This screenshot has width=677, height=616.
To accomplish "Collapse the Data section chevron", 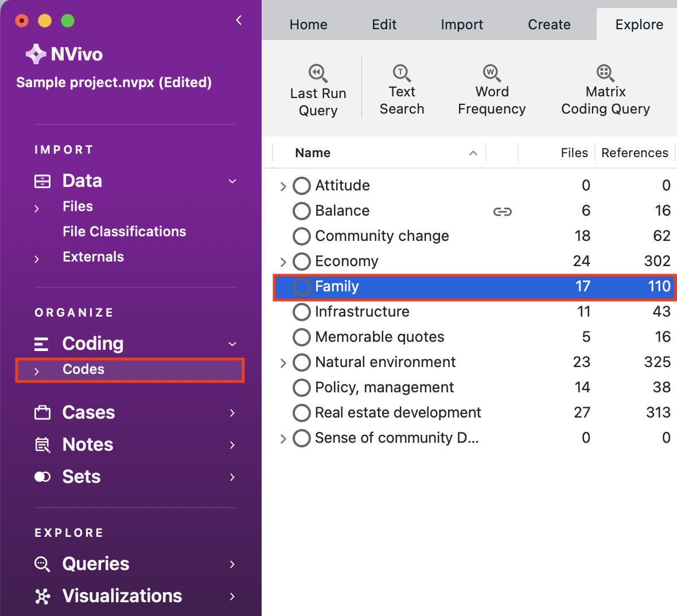I will (232, 181).
